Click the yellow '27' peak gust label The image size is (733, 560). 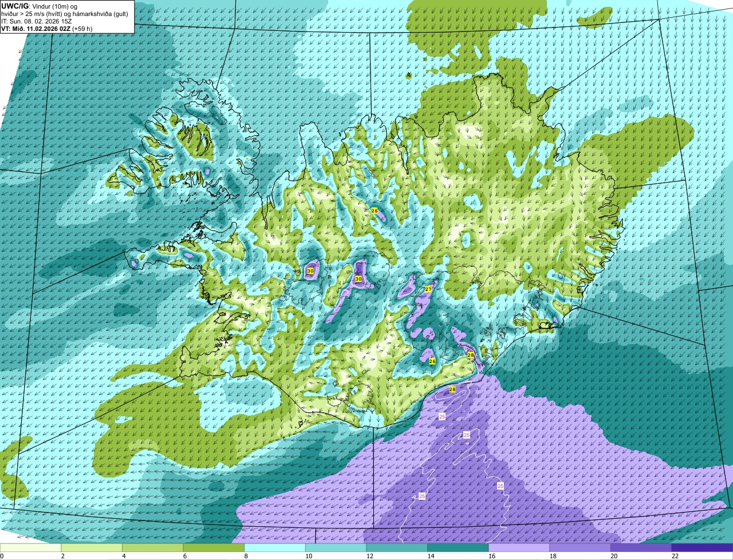click(428, 290)
